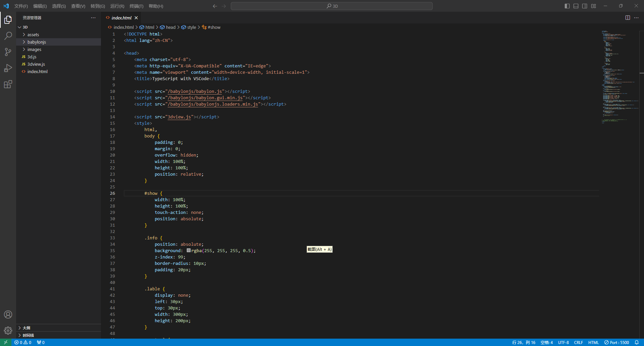Expand the Timeline (时间线) section

click(59, 335)
